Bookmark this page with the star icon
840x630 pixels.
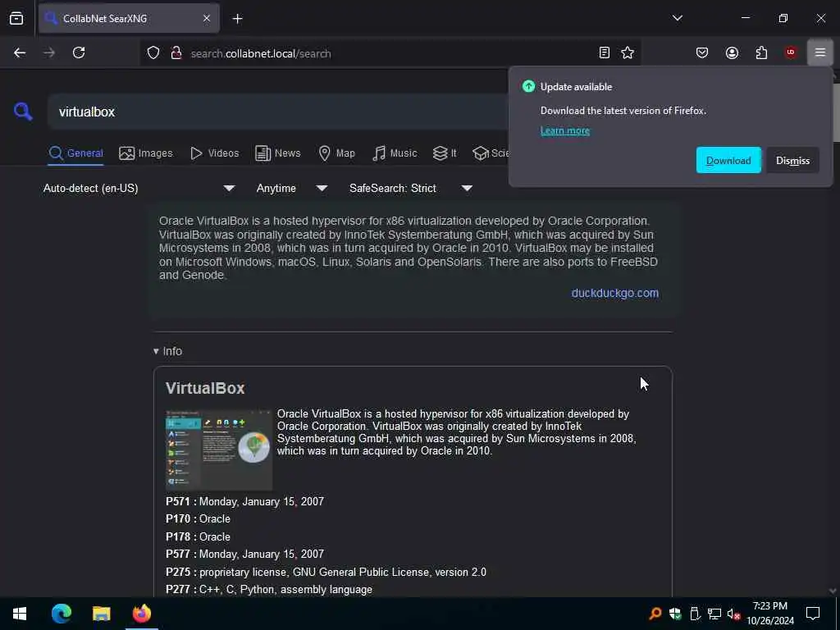coord(628,52)
